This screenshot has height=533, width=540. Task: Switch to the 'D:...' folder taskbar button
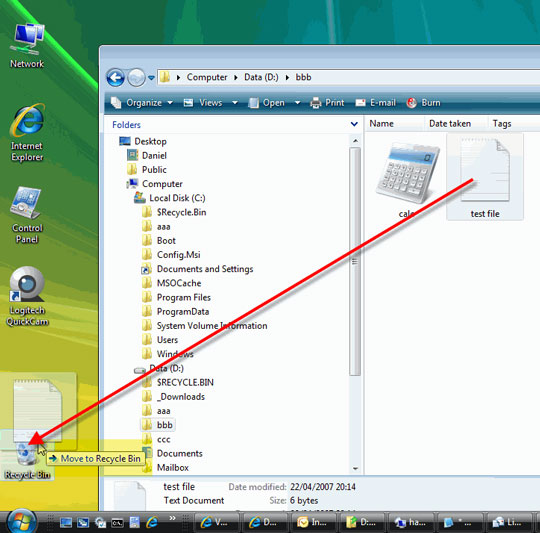362,522
